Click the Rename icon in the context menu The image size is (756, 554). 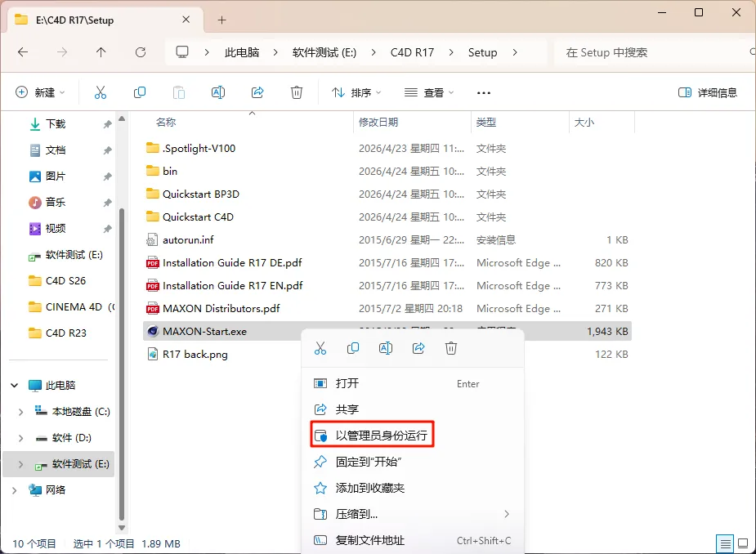386,348
